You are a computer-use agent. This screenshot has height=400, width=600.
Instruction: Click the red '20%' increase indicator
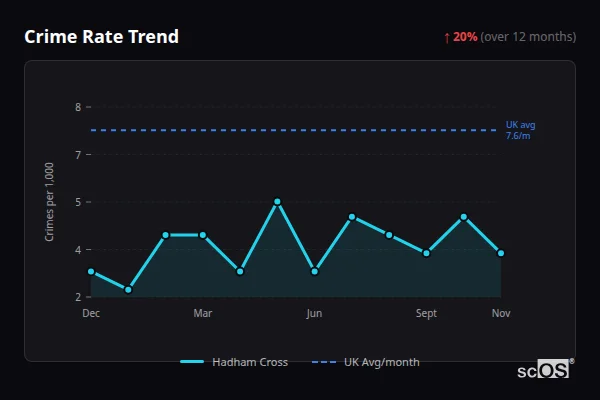pyautogui.click(x=465, y=37)
